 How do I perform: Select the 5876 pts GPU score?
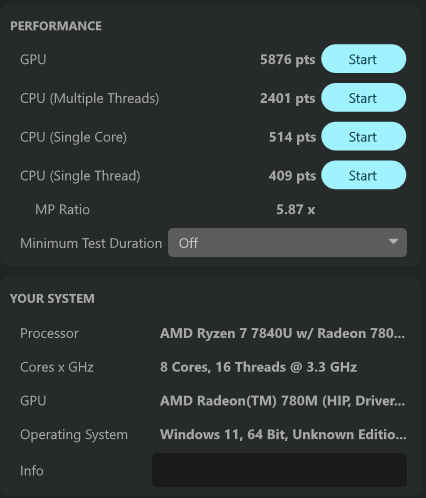pyautogui.click(x=287, y=59)
